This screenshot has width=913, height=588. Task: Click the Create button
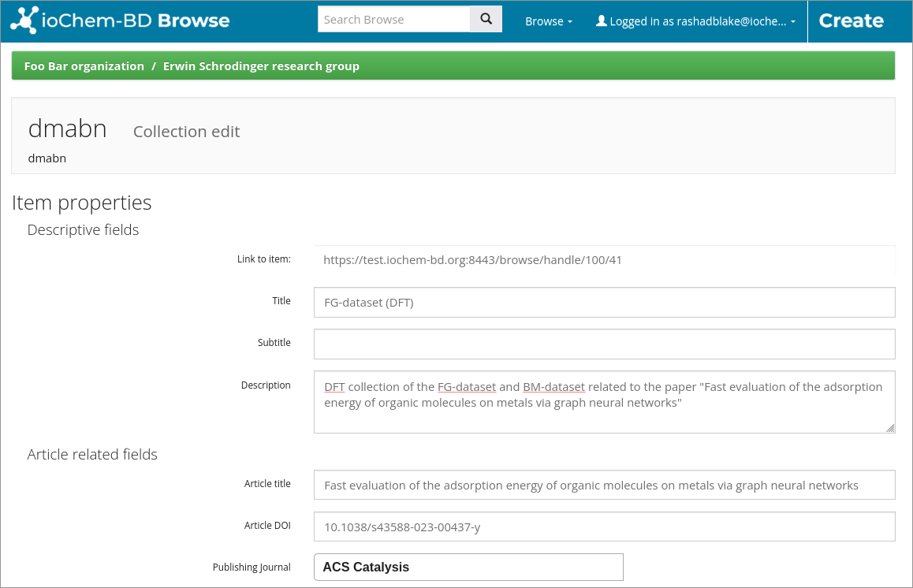(851, 20)
